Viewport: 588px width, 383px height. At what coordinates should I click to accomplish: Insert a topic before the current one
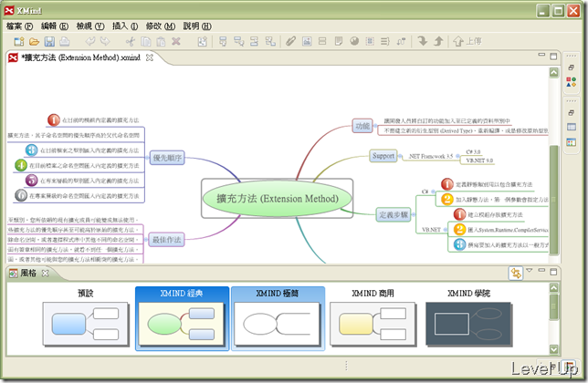coord(254,41)
